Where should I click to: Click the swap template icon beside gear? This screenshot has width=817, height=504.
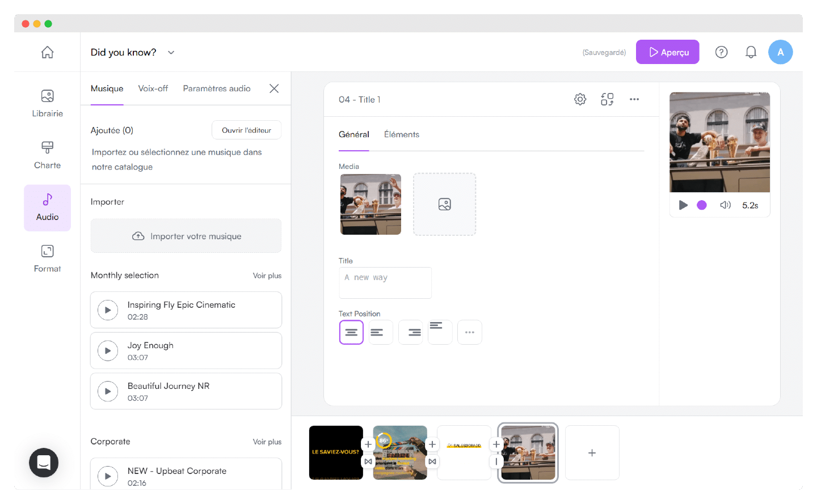coord(607,99)
